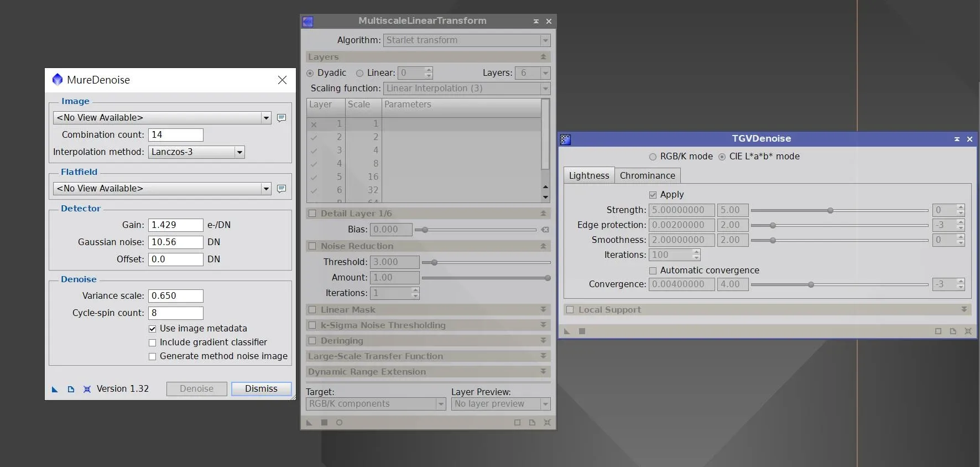Screen dimensions: 980x467
Task: Expand Large-Scale Transfer Function section
Action: point(543,356)
